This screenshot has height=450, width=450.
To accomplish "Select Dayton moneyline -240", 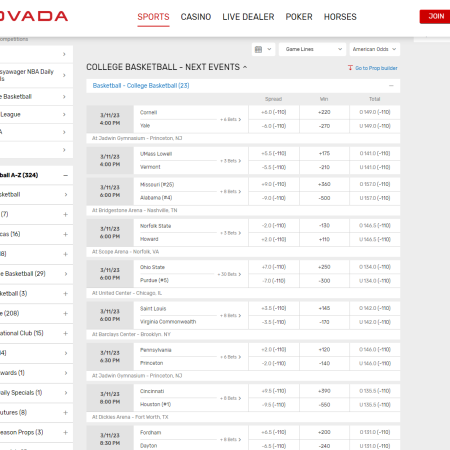I will [324, 446].
